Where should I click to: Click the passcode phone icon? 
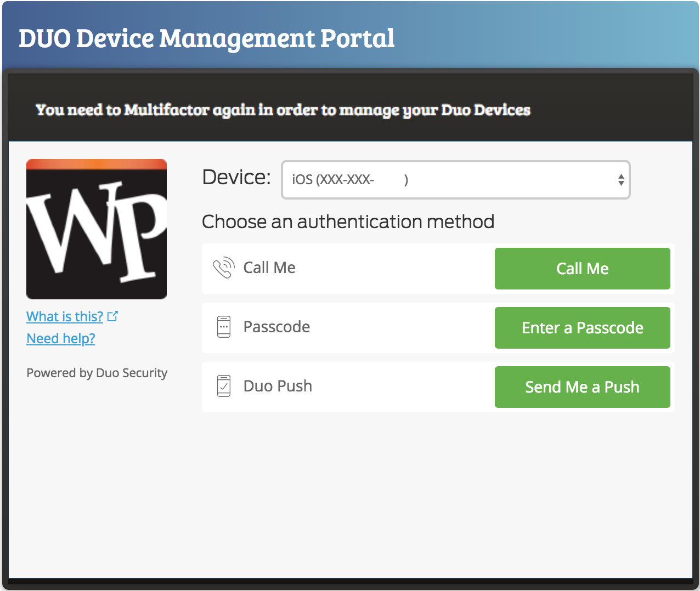[x=224, y=327]
